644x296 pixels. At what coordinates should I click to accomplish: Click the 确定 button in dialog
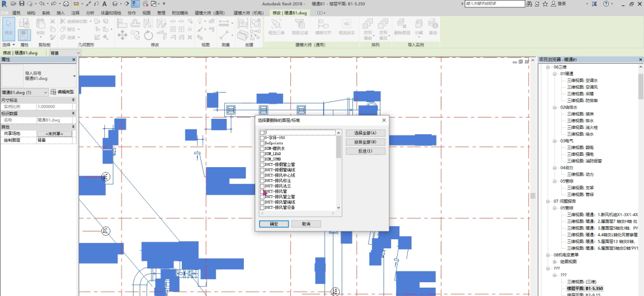tap(274, 224)
